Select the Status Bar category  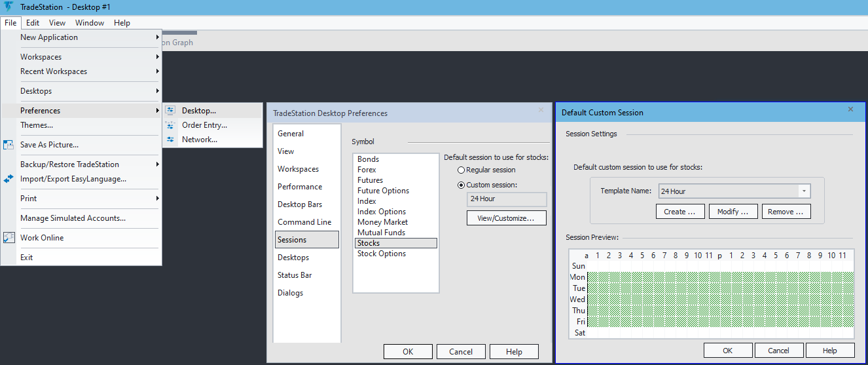(307, 275)
